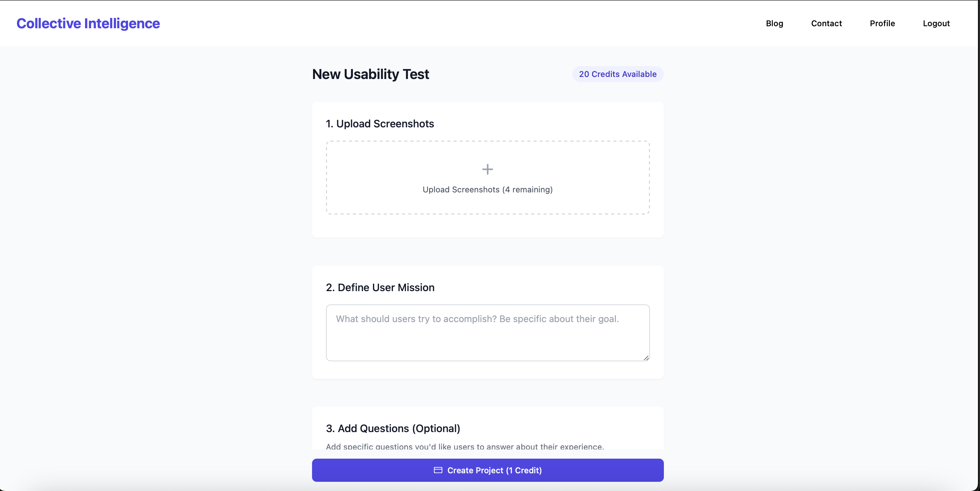Select the 2. Define User Mission heading

coord(380,287)
